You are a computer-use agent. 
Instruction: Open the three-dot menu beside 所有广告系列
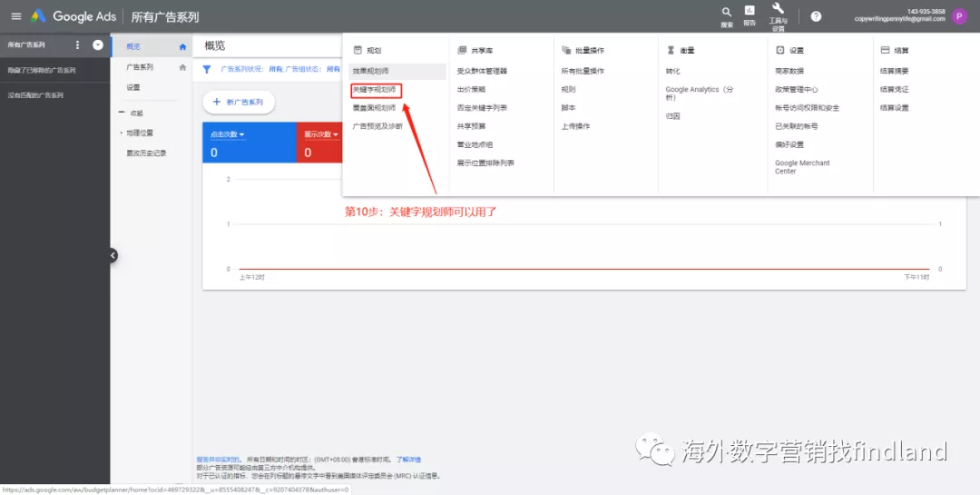click(77, 45)
